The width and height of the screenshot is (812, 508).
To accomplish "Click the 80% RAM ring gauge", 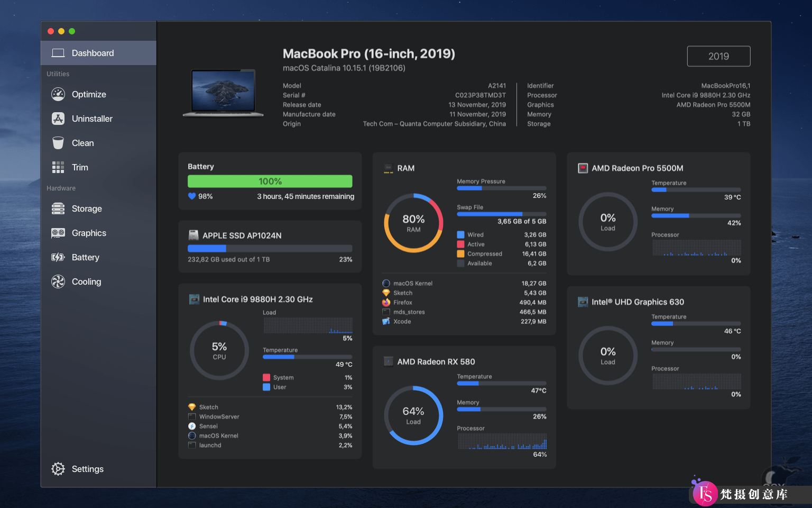I will click(x=413, y=223).
